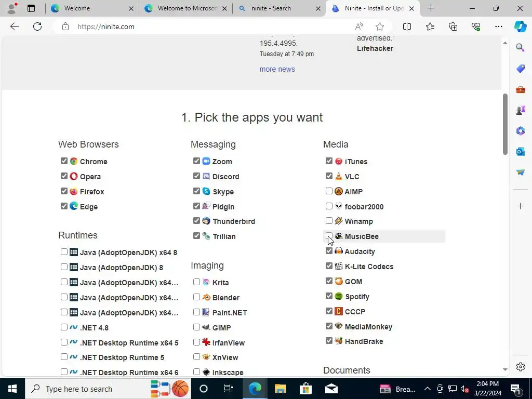
Task: Open Settings and more ellipsis menu
Action: click(498, 26)
